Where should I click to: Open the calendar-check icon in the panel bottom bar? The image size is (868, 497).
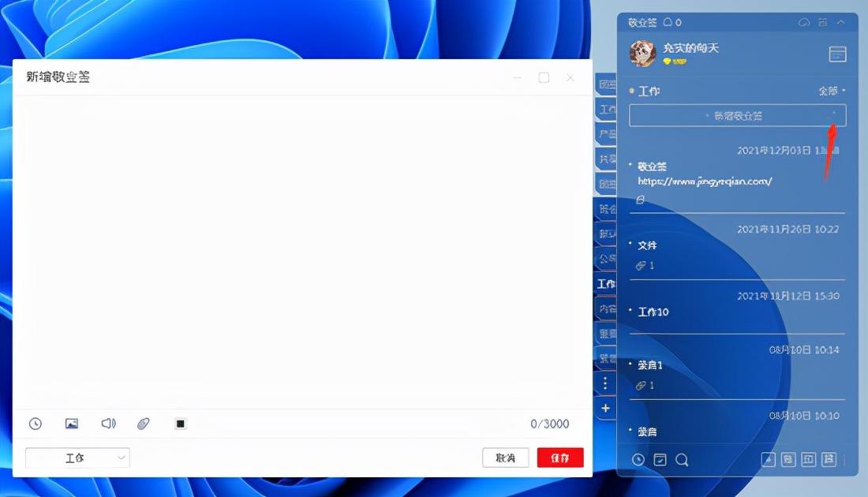tap(660, 460)
